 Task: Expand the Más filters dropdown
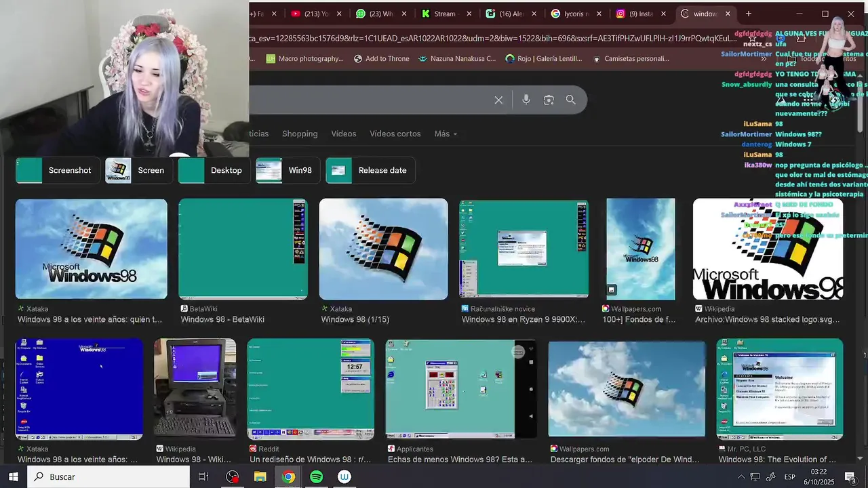click(446, 134)
